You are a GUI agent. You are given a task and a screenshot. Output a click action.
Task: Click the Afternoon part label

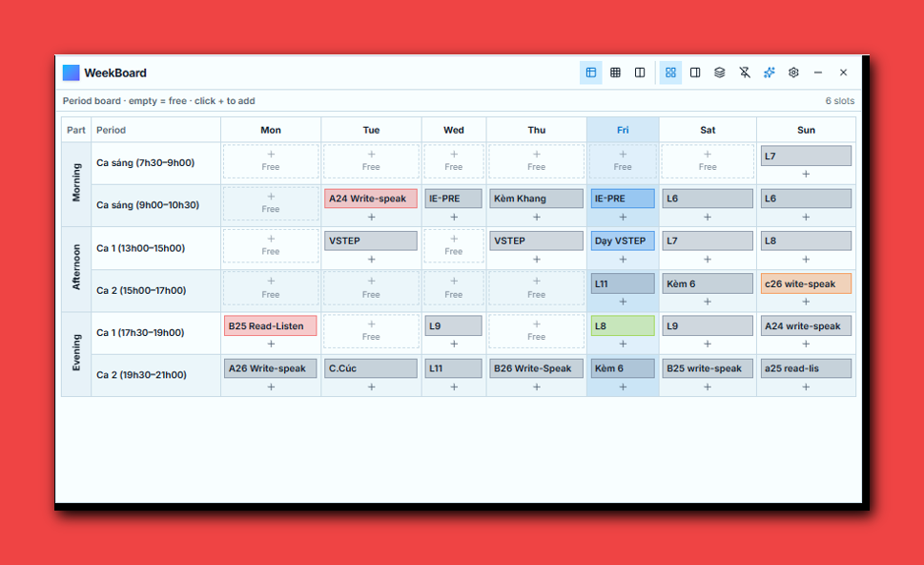tap(76, 268)
